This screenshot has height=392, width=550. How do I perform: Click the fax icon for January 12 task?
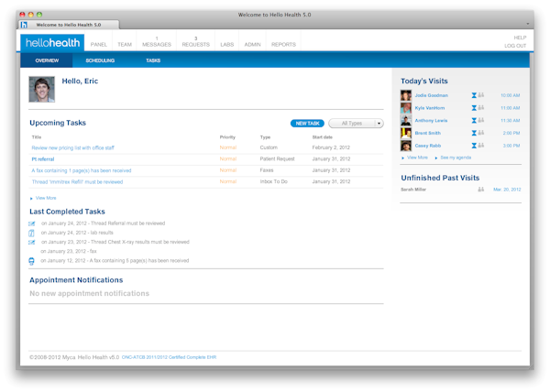[x=32, y=261]
